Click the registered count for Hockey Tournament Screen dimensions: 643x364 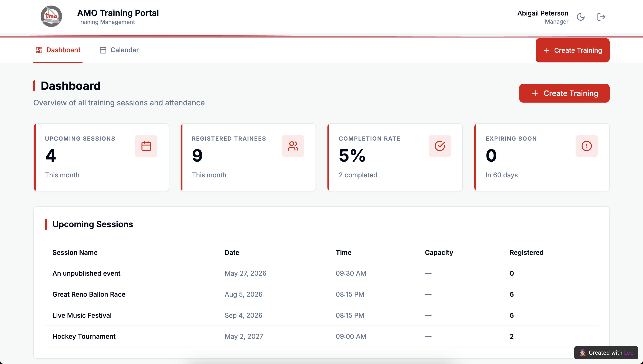coord(512,336)
